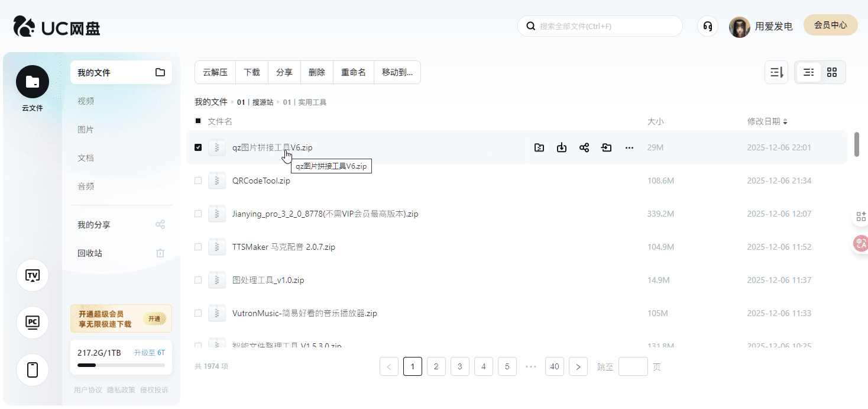Check the Jianying_pro_3_2_0_8778 checkbox
This screenshot has height=409, width=868.
point(198,214)
